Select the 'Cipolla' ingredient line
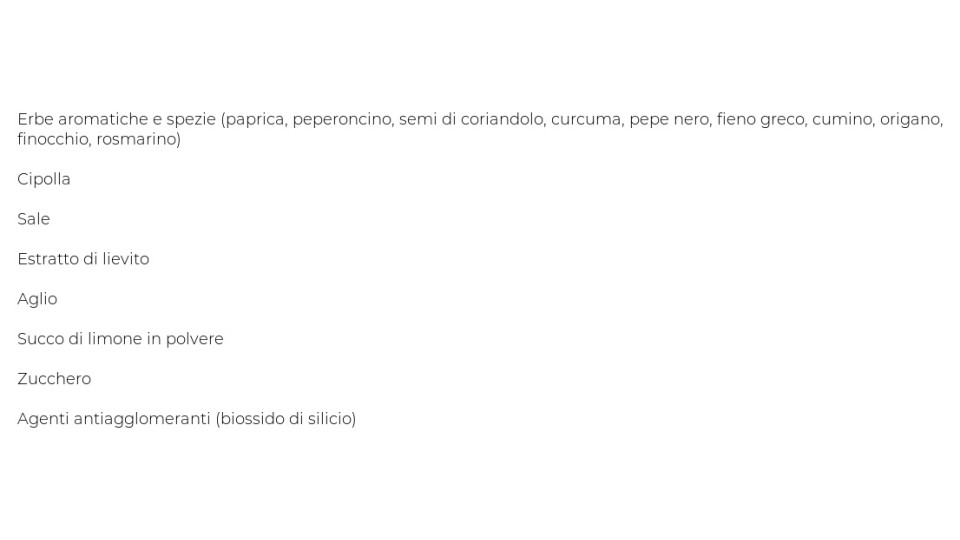This screenshot has width=960, height=540. pyautogui.click(x=43, y=179)
